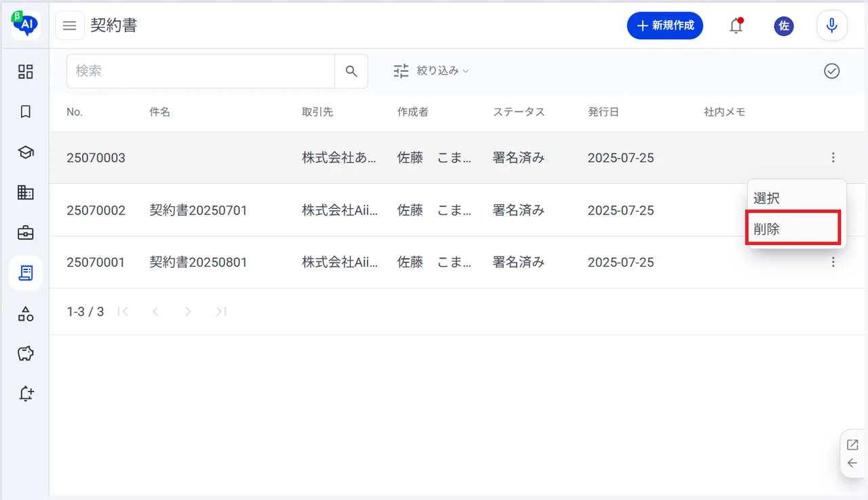Screen dimensions: 868x500
Task: Click the left arrow collapse icon
Action: [852, 463]
